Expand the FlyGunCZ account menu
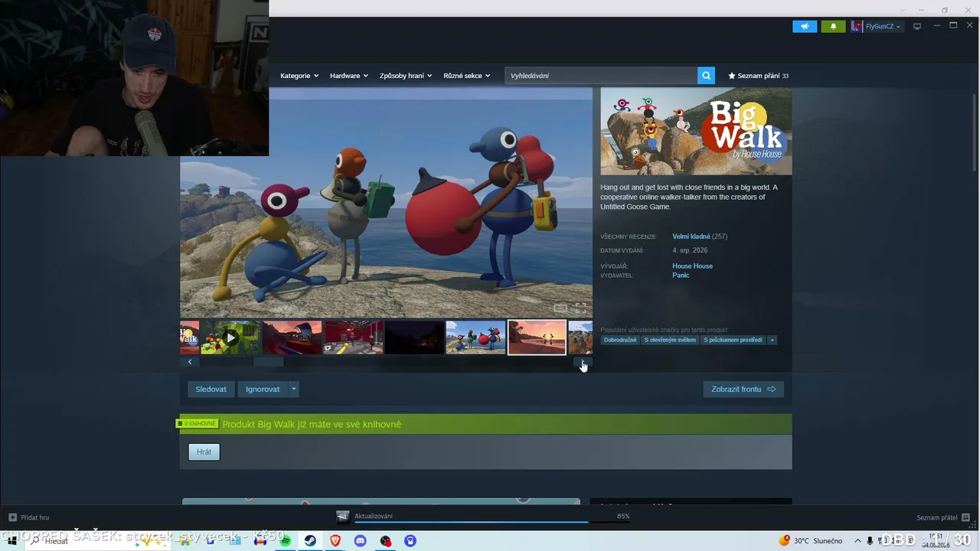The height and width of the screenshot is (551, 980). coord(877,26)
